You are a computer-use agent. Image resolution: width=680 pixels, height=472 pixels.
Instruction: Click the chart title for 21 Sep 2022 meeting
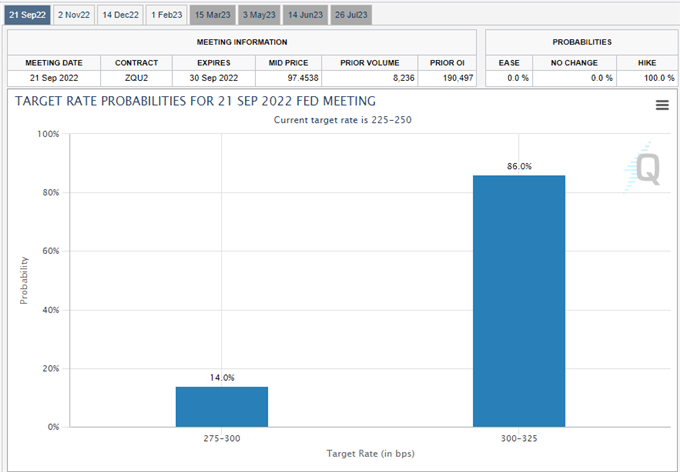coord(196,101)
